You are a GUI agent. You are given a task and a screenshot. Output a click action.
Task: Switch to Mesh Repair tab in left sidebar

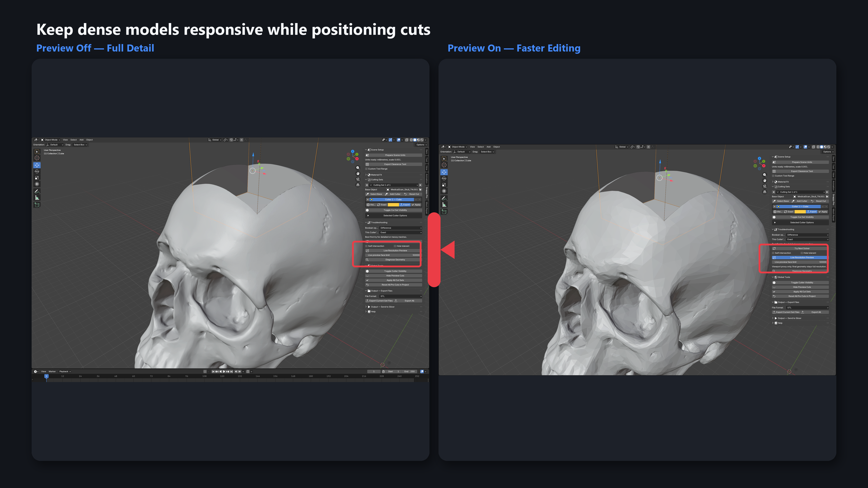(427, 208)
